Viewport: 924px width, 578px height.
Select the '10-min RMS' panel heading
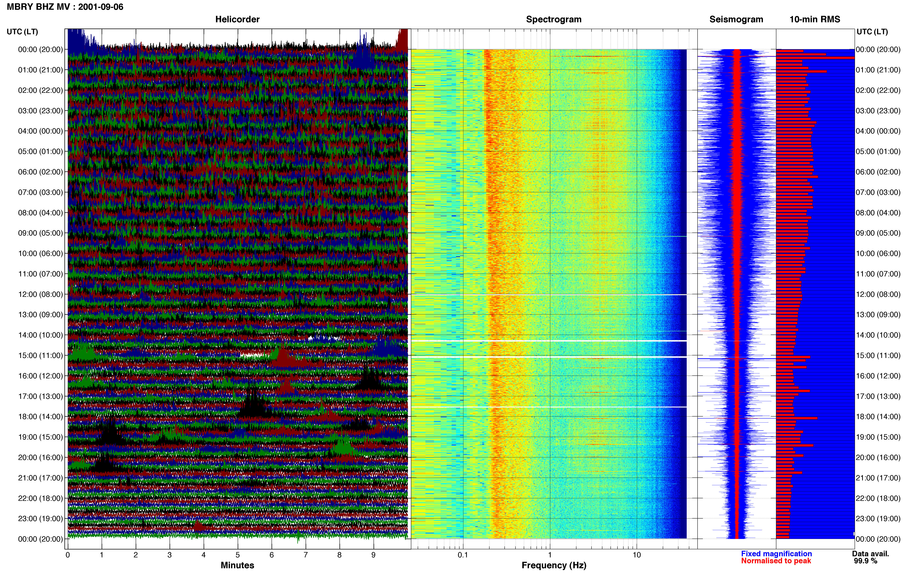point(815,19)
